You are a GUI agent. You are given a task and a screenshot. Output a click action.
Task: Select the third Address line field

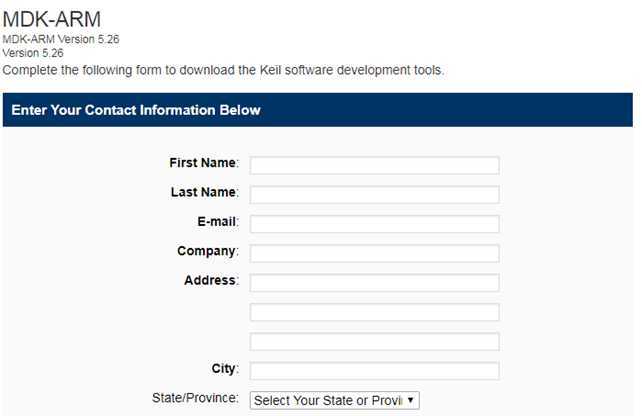(x=374, y=342)
